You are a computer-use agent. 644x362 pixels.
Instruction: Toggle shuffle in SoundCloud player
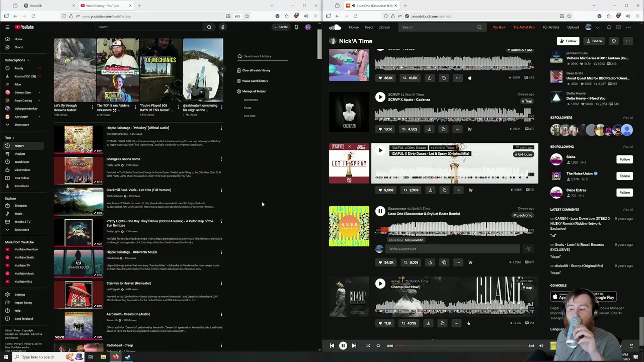(x=368, y=346)
